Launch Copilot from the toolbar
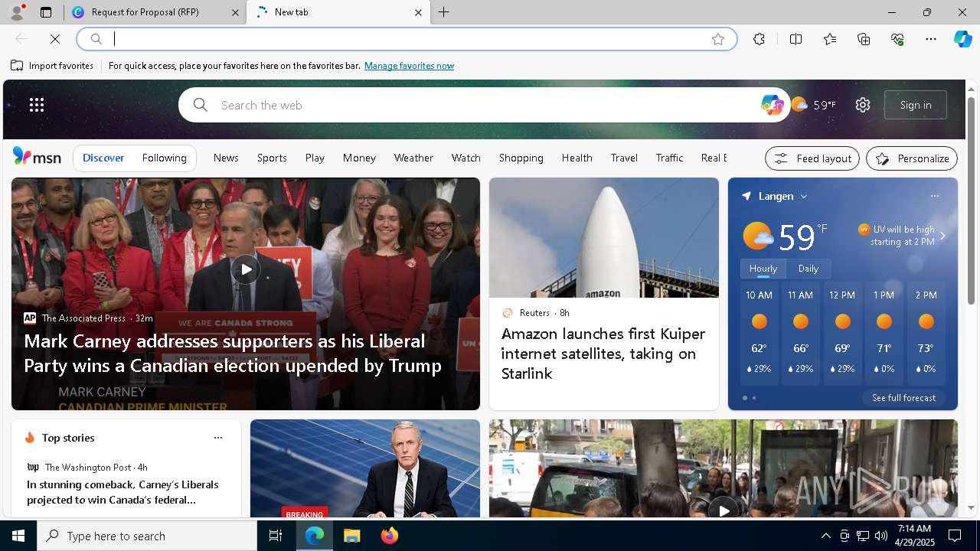980x551 pixels. [963, 39]
